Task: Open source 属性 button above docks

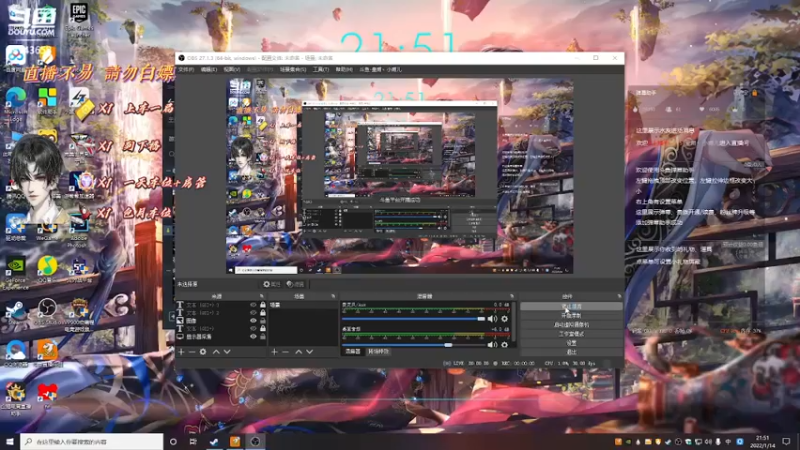Action: 272,284
